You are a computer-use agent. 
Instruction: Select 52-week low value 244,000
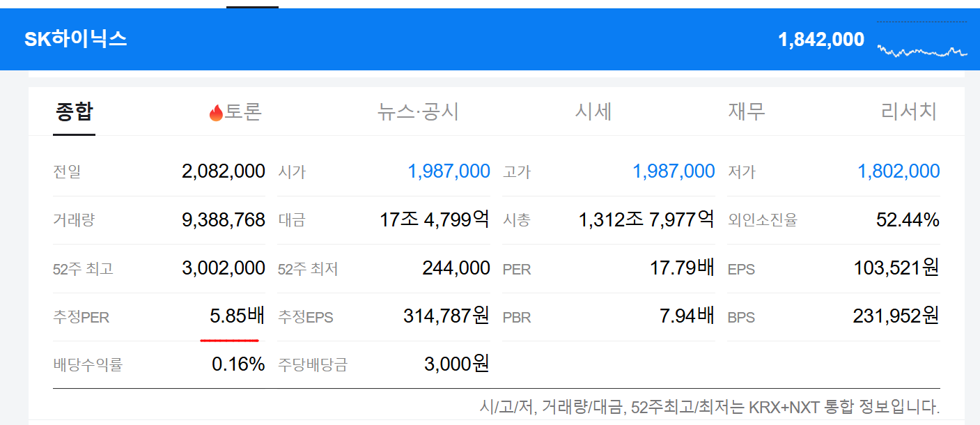pyautogui.click(x=456, y=268)
